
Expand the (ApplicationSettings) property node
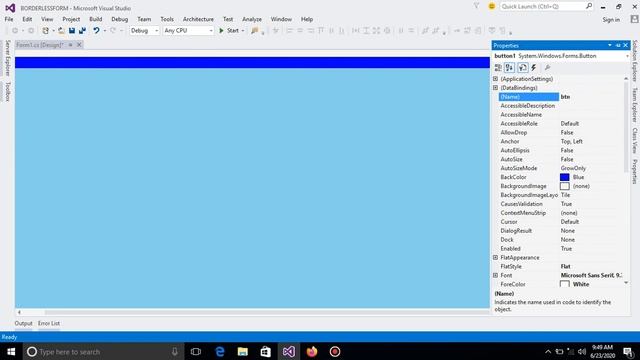[495, 79]
